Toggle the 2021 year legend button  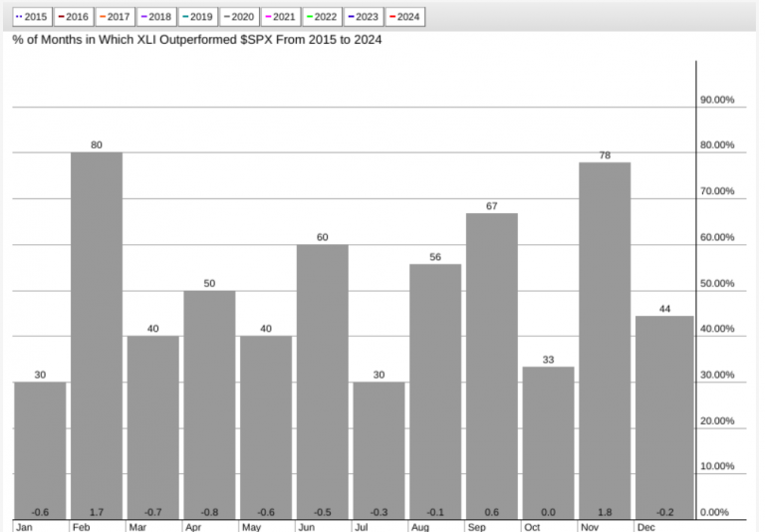pyautogui.click(x=281, y=17)
